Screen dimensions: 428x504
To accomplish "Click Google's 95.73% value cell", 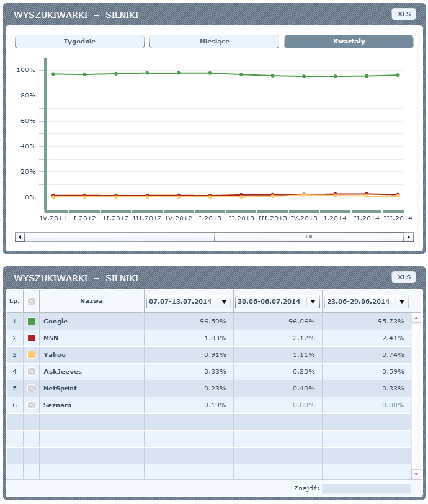I will pos(367,321).
